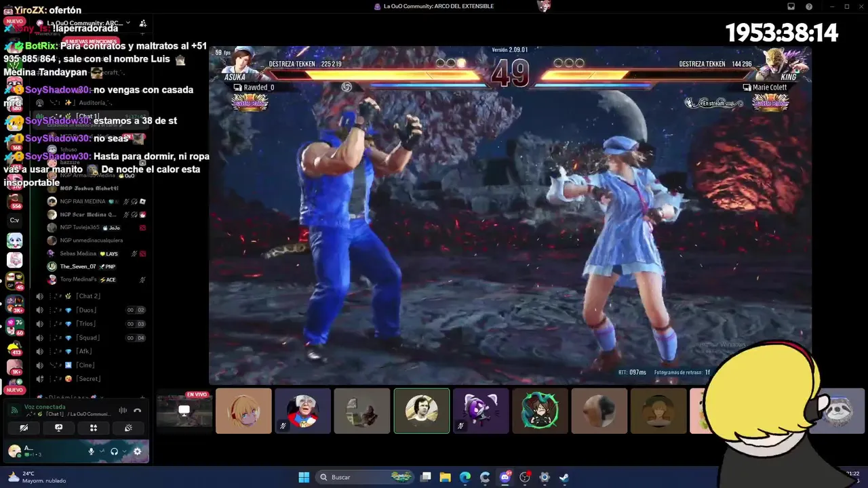
Task: Click the Buscar taskbar search box
Action: (x=365, y=477)
